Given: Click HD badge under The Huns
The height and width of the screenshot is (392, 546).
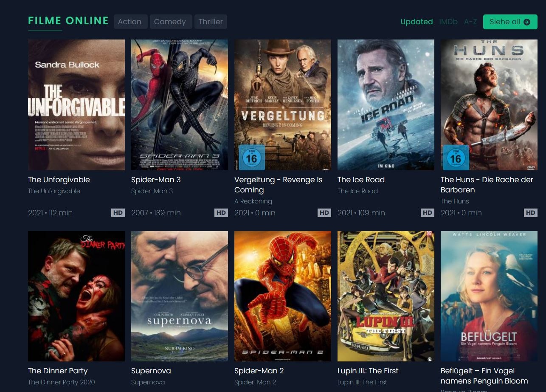Looking at the screenshot, I should tap(531, 213).
